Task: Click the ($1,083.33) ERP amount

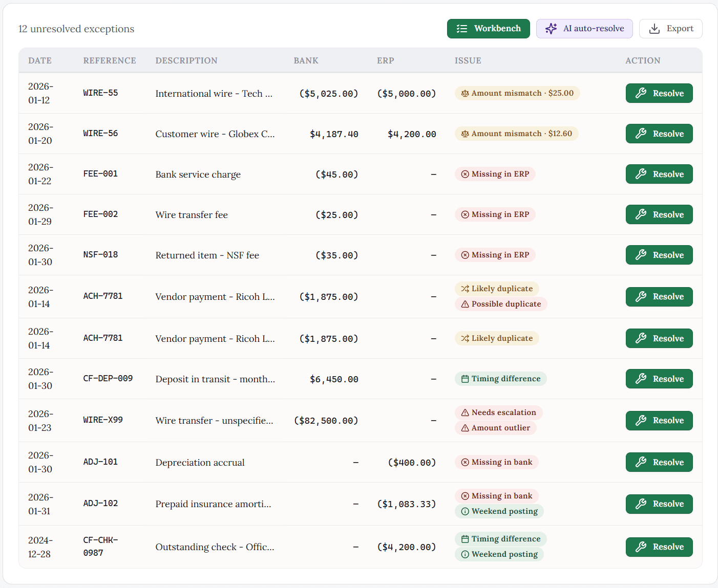Action: coord(407,504)
